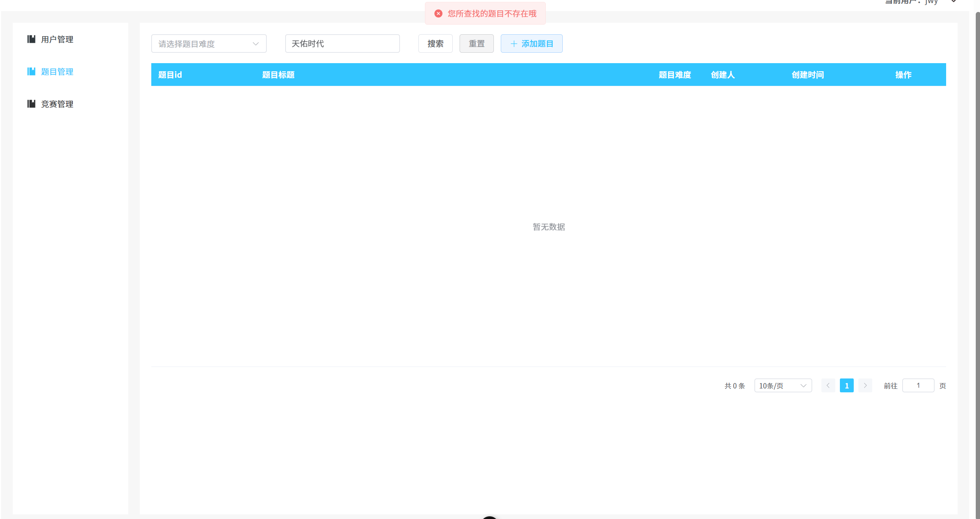
Task: Click the next page arrow icon
Action: click(865, 385)
